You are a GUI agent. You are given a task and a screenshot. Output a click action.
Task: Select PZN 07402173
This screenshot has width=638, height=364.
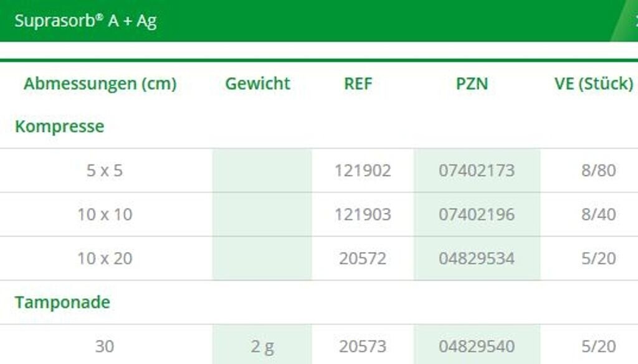pyautogui.click(x=477, y=170)
